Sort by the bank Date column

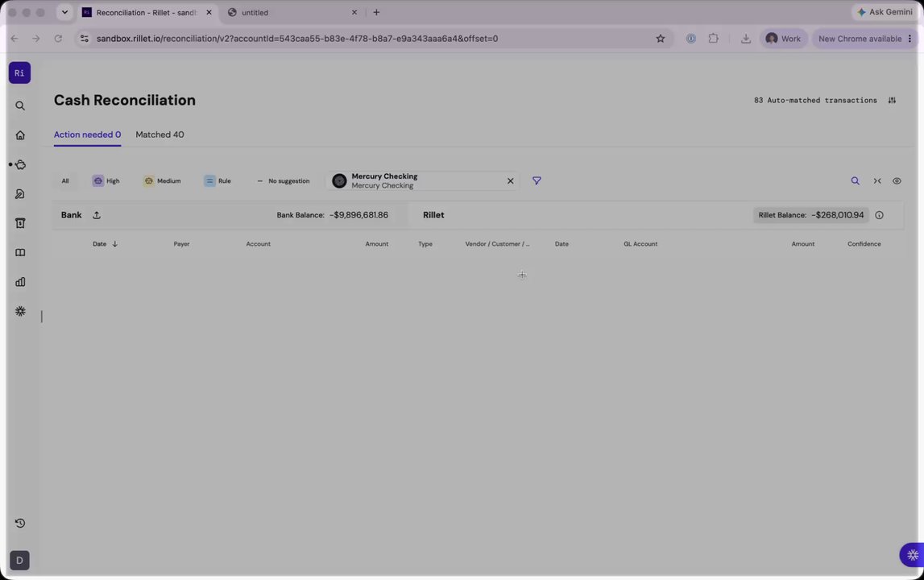105,244
